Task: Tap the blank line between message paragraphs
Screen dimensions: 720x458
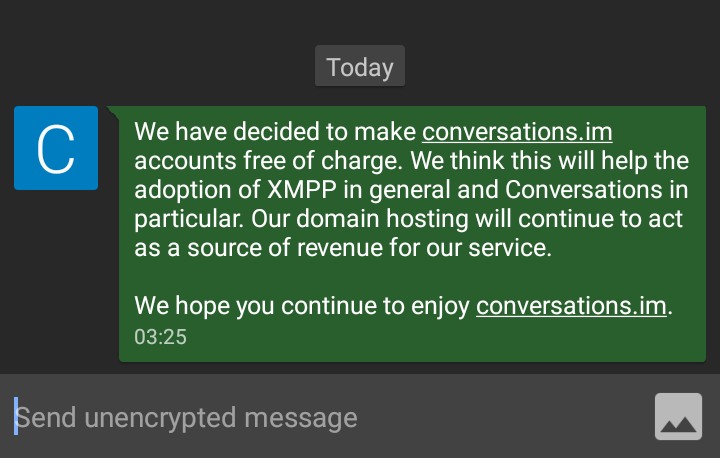Action: pyautogui.click(x=400, y=277)
